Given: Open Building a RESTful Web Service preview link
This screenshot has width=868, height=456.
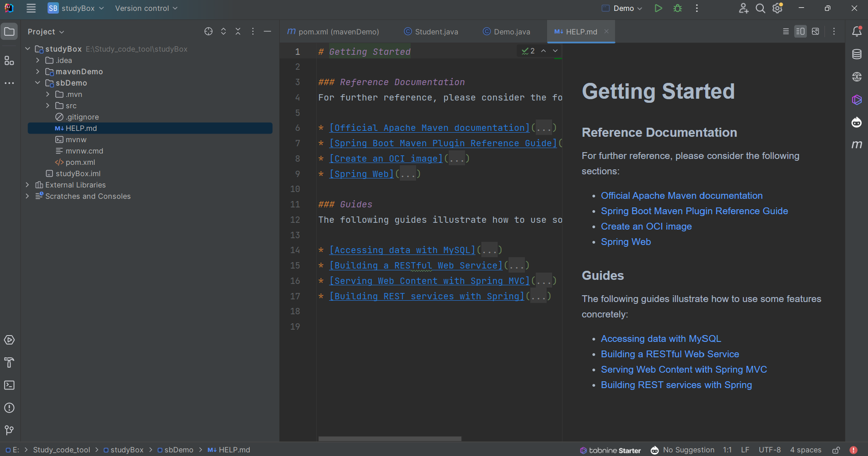Looking at the screenshot, I should [670, 354].
